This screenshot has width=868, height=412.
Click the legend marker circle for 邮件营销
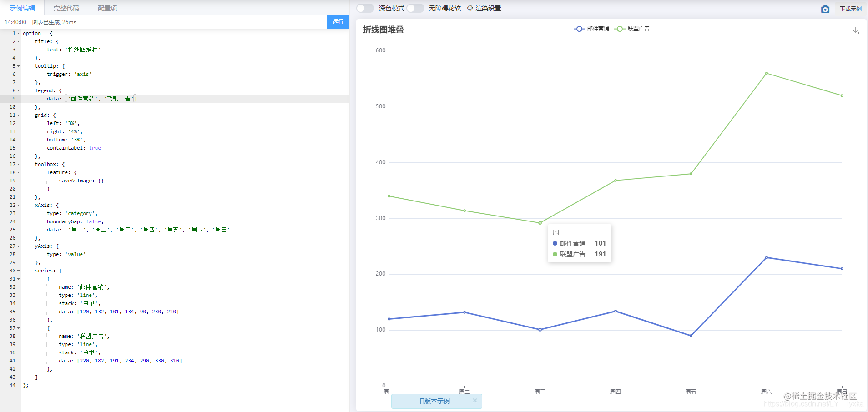[x=579, y=29]
